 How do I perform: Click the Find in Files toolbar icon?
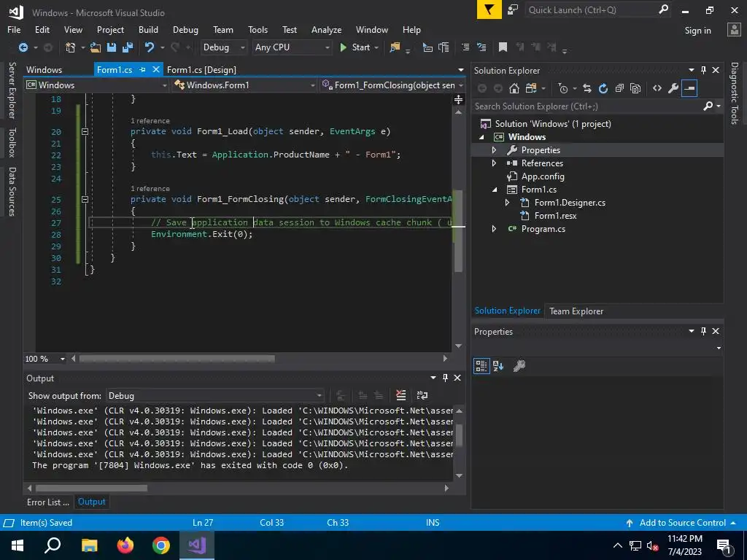coord(395,47)
